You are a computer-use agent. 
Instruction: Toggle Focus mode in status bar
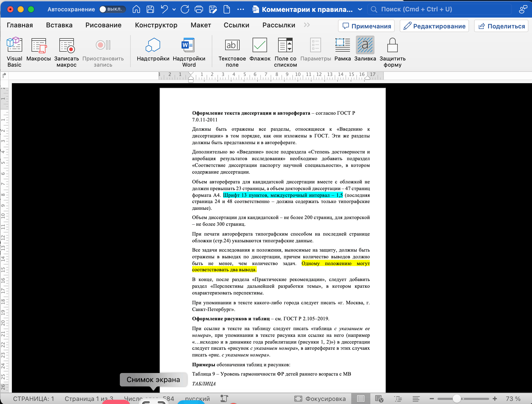pyautogui.click(x=320, y=399)
